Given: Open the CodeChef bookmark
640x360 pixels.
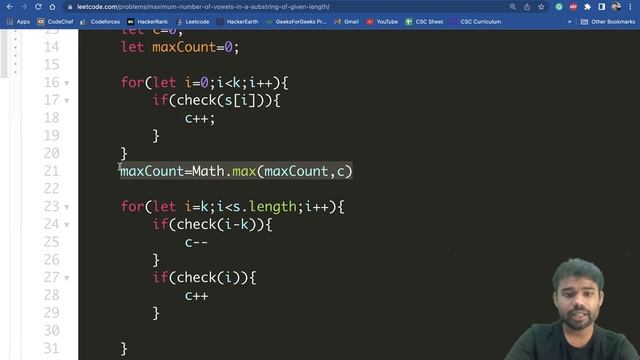Looking at the screenshot, I should [56, 22].
